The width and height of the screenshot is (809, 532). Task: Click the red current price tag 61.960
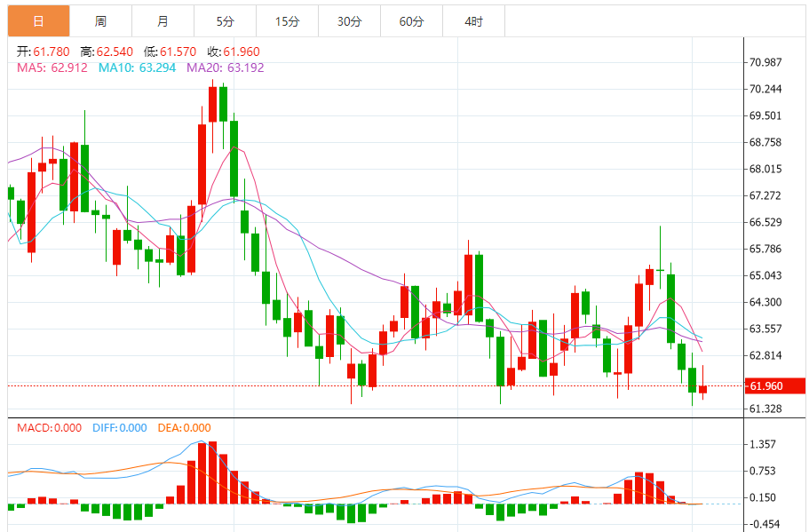point(774,386)
